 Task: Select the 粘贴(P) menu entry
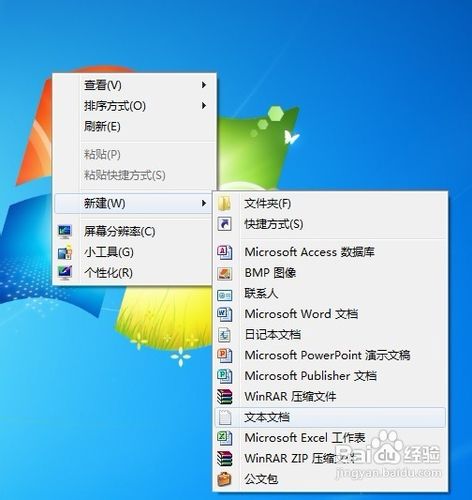tap(134, 154)
